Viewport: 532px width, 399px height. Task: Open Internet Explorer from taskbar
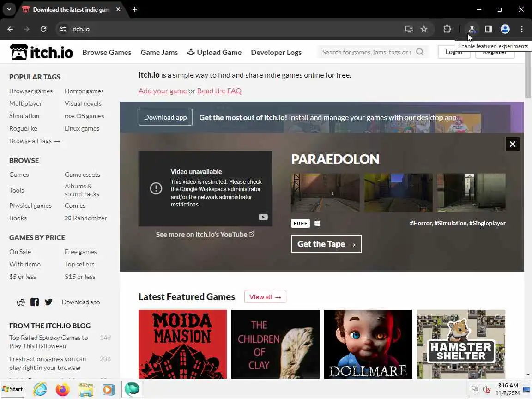coord(40,389)
